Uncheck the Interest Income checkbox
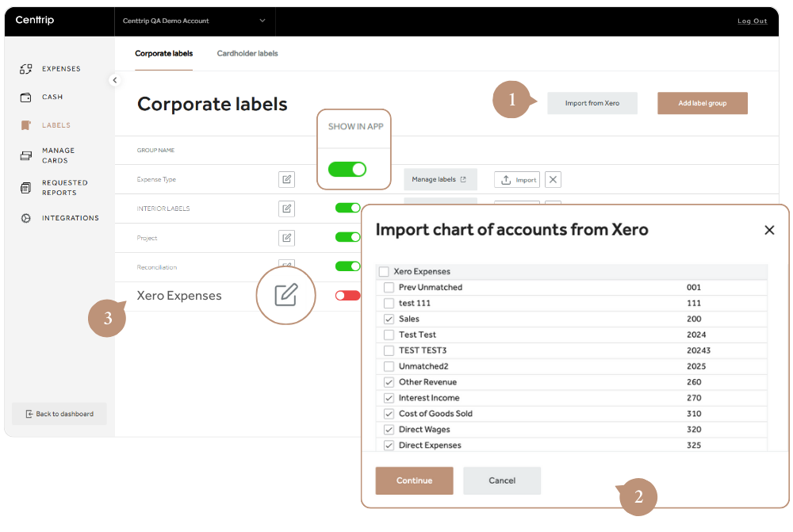Image resolution: width=793 pixels, height=532 pixels. tap(389, 398)
